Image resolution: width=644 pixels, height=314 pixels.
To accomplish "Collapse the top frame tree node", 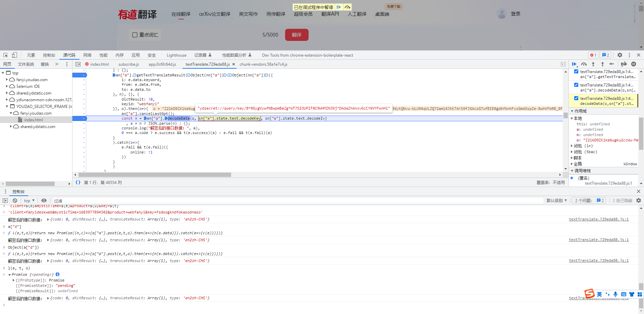I will coord(3,73).
